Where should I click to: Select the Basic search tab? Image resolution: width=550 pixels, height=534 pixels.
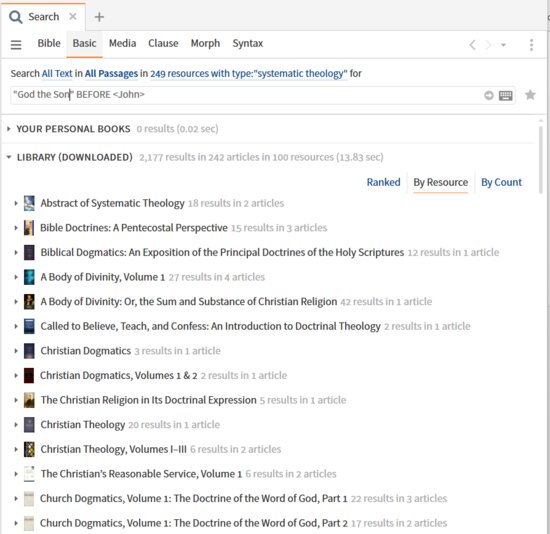pos(85,43)
